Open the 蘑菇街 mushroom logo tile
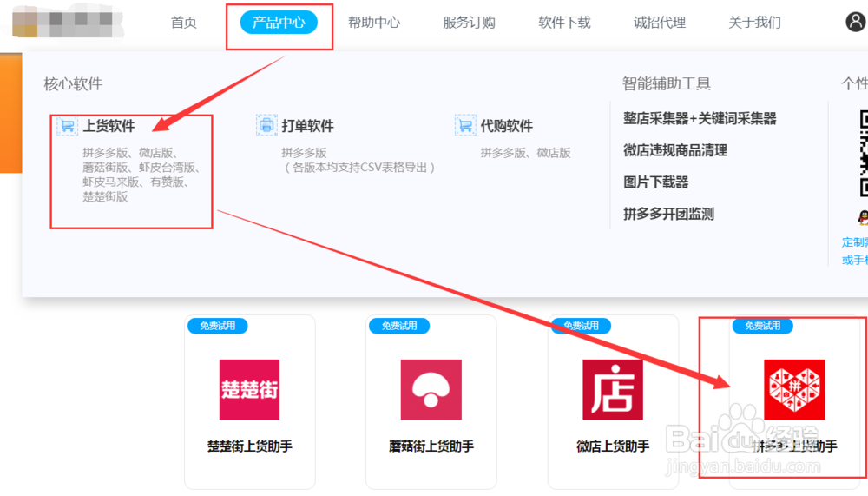Viewport: 868px width, 496px height. [431, 390]
